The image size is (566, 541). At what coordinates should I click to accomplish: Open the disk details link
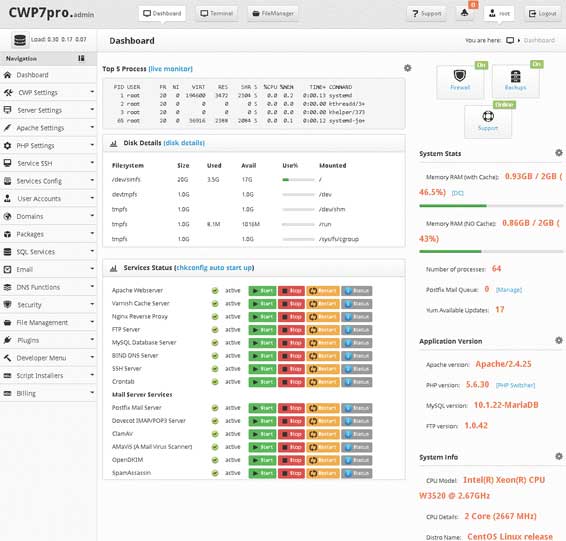(184, 143)
